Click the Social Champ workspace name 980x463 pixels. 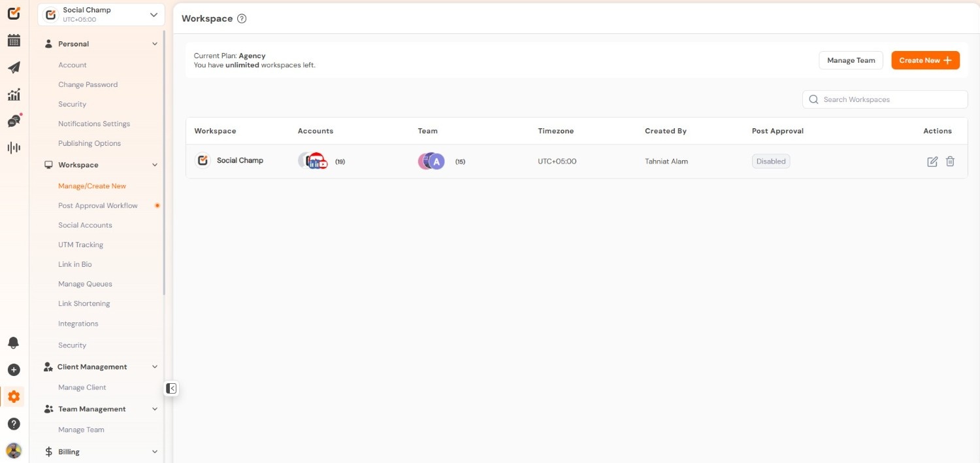tap(240, 160)
